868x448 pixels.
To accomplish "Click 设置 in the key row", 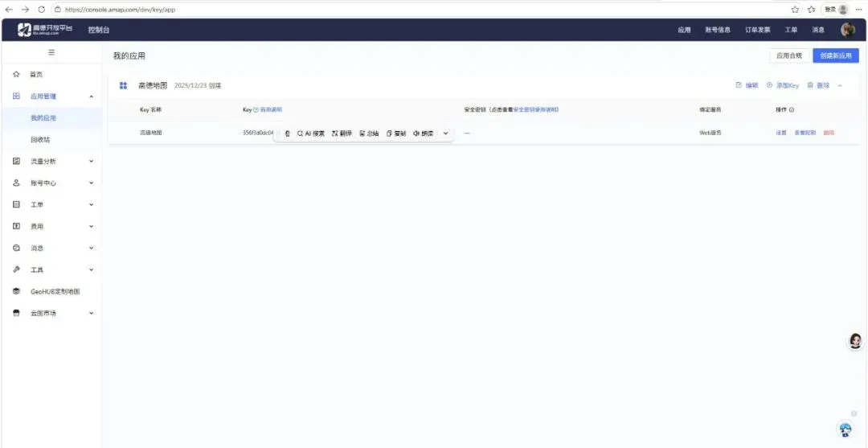I will (x=781, y=133).
